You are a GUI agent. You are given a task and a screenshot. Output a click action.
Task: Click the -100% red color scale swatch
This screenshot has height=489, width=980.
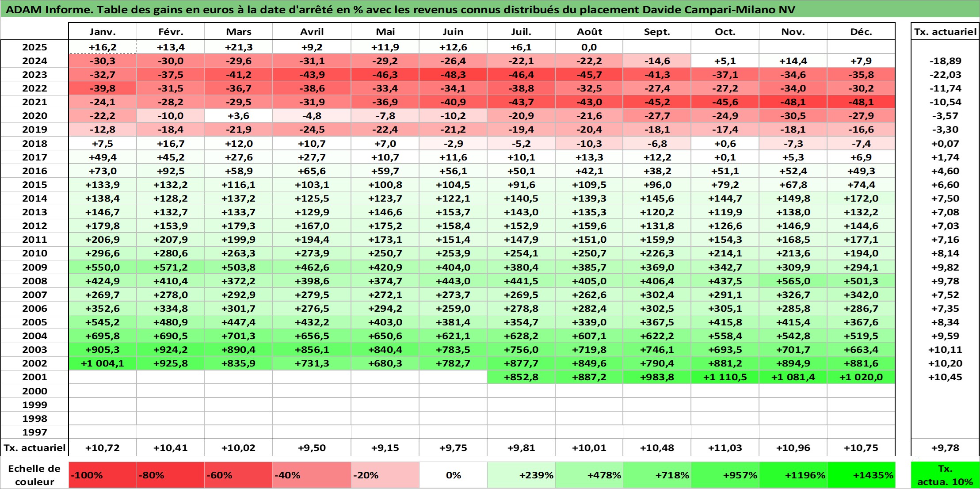tap(103, 475)
